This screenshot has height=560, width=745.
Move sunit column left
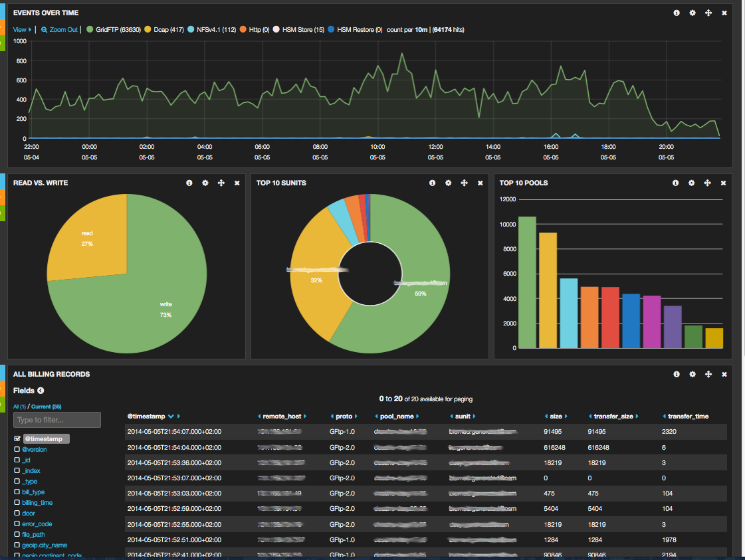[451, 417]
